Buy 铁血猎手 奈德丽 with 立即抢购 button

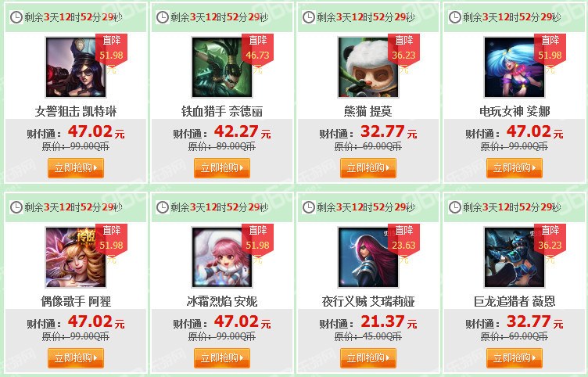tap(222, 167)
